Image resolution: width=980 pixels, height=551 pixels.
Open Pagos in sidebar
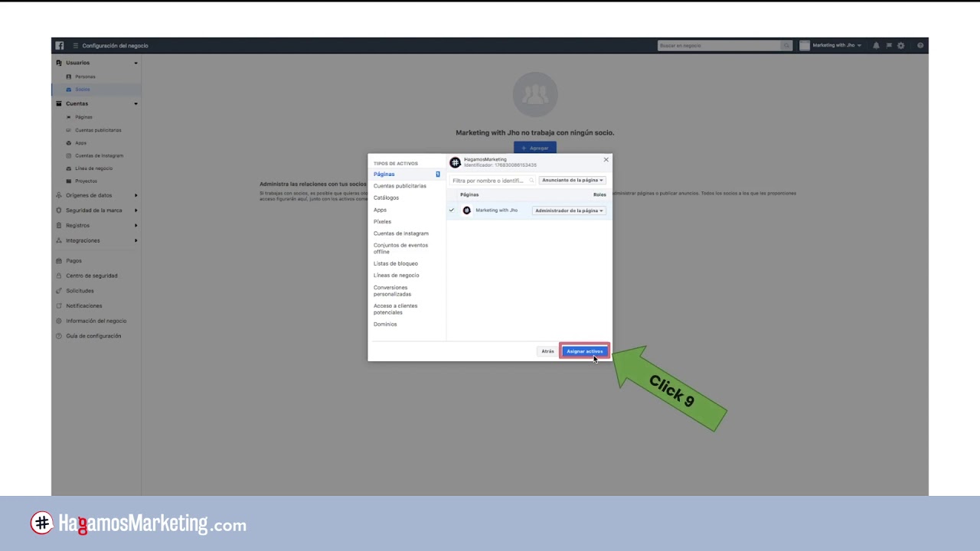pyautogui.click(x=73, y=261)
